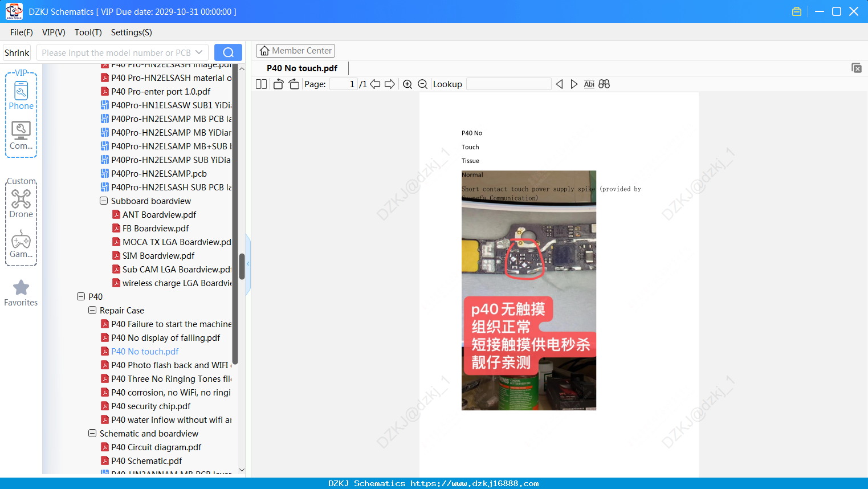Collapse the sidebar with Shrink
The height and width of the screenshot is (489, 868).
(x=17, y=52)
